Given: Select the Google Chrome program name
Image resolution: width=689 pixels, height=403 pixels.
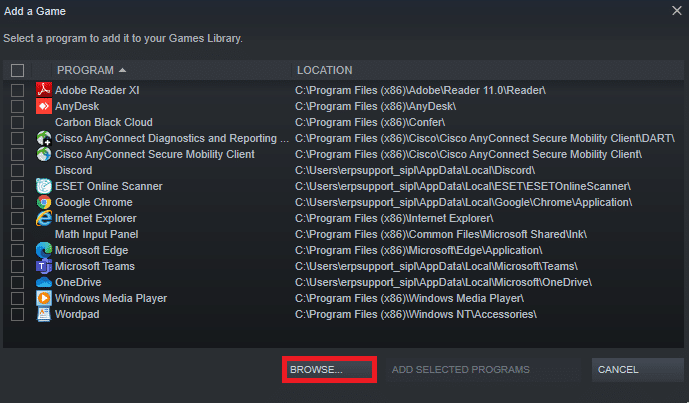Looking at the screenshot, I should tap(94, 202).
